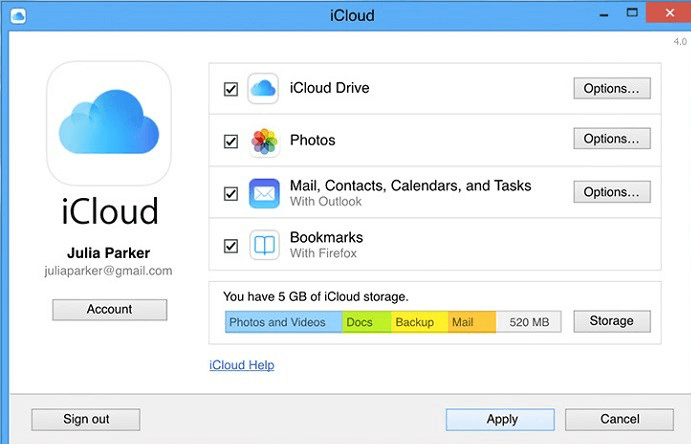Image resolution: width=692 pixels, height=444 pixels.
Task: Open Mail, Contacts Options button
Action: point(612,192)
